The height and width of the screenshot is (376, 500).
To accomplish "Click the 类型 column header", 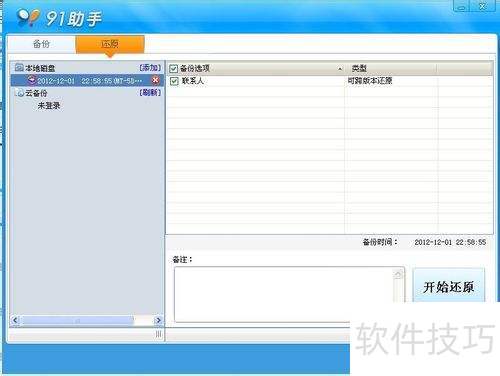I will click(x=391, y=68).
